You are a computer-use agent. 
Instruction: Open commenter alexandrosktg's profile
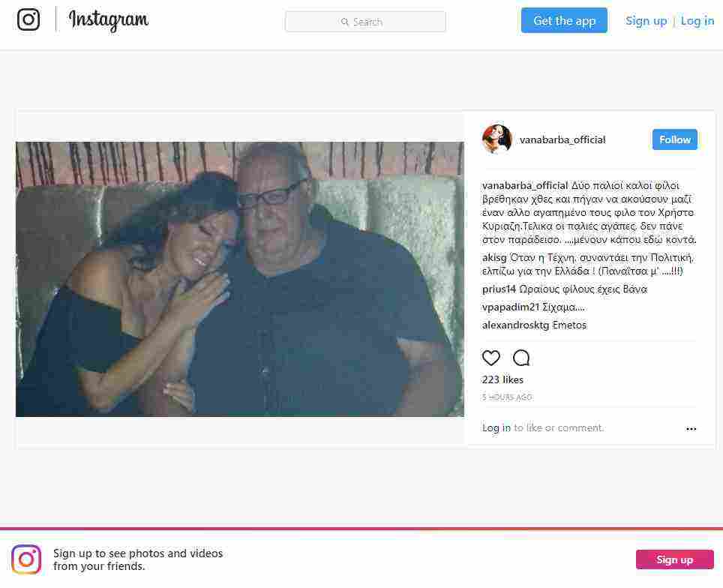(515, 325)
